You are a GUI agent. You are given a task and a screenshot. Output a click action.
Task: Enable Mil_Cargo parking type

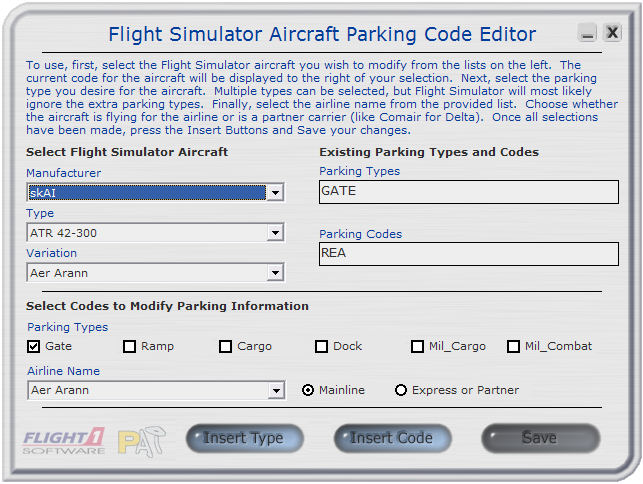[417, 347]
